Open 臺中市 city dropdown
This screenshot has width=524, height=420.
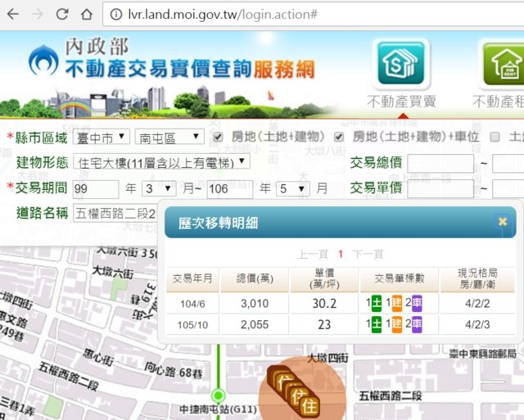(x=102, y=137)
